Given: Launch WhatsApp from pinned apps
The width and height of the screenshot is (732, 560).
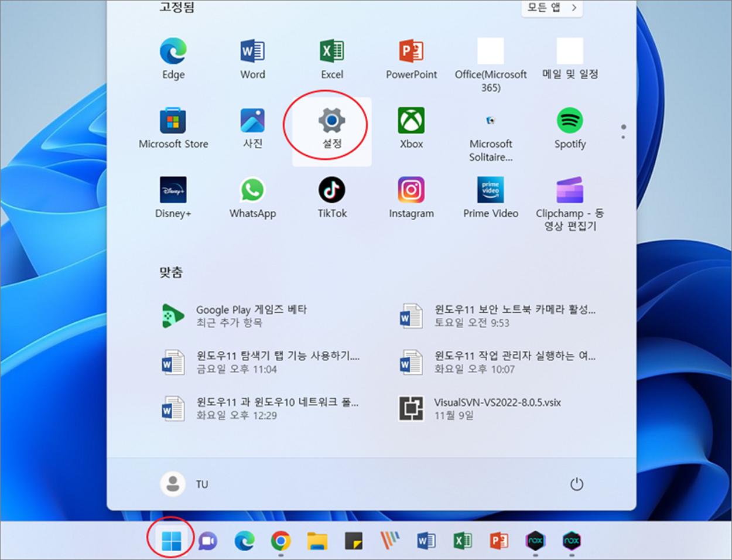Looking at the screenshot, I should (252, 198).
